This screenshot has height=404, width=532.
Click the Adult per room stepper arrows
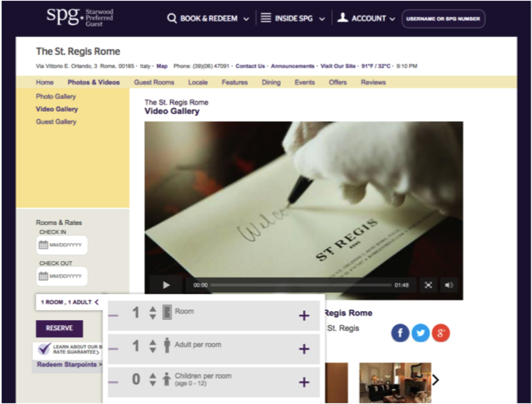click(153, 346)
